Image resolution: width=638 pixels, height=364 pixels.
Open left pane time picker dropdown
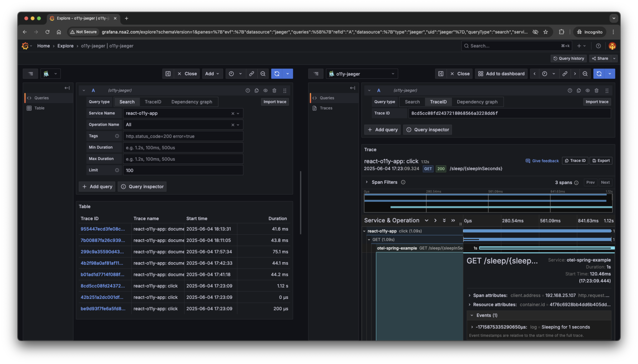click(235, 74)
